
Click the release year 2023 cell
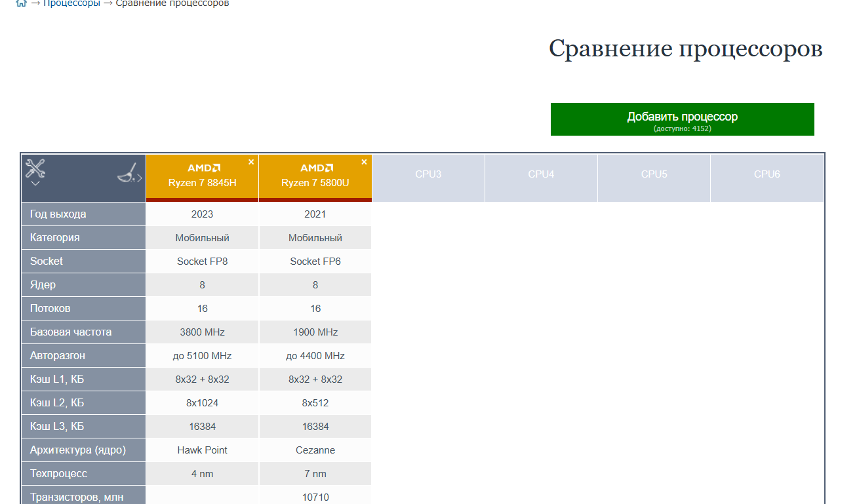coord(203,214)
